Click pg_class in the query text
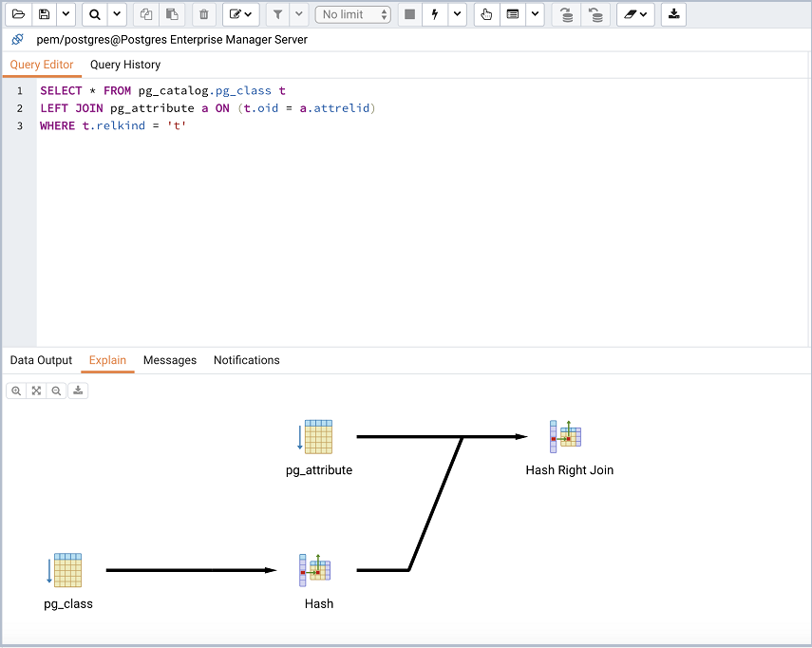Screen dimensions: 812x648 click(x=243, y=90)
